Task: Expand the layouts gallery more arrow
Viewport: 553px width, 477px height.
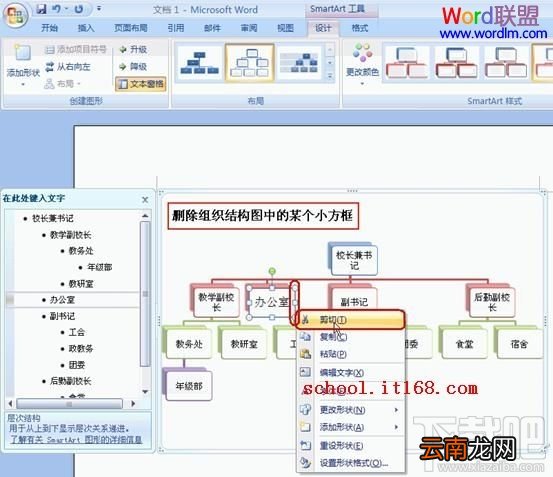Action: click(330, 76)
